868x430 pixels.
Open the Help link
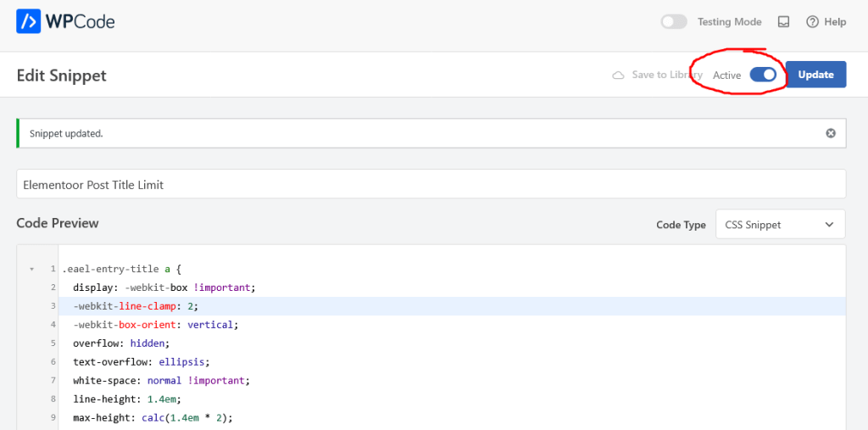[x=826, y=21]
